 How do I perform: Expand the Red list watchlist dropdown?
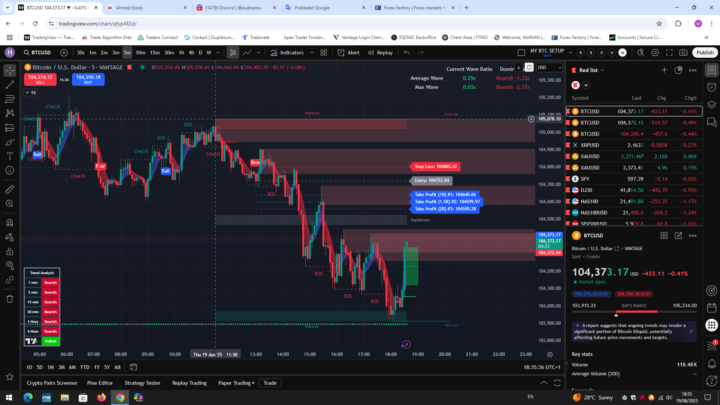pyautogui.click(x=602, y=70)
